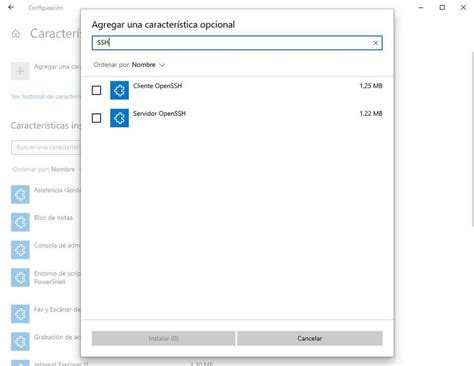Click the Bloc de notas icon
Image resolution: width=474 pixels, height=366 pixels.
pos(20,222)
